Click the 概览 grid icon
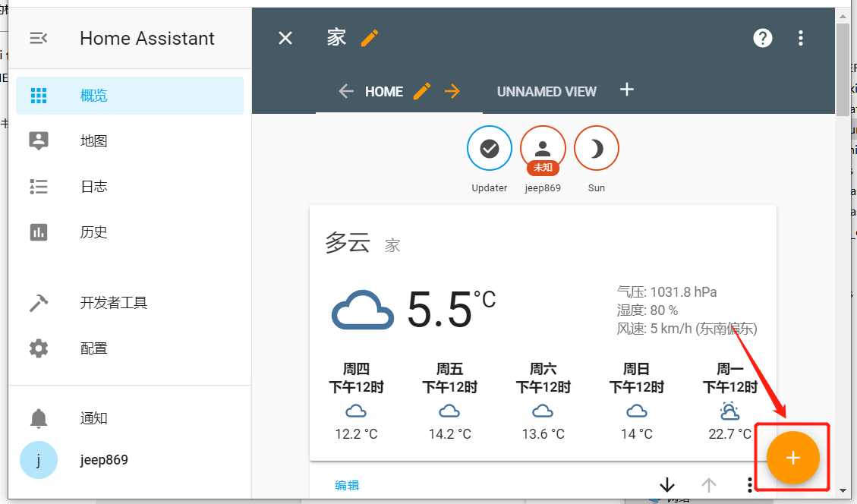Viewport: 857px width, 504px height. [x=38, y=96]
